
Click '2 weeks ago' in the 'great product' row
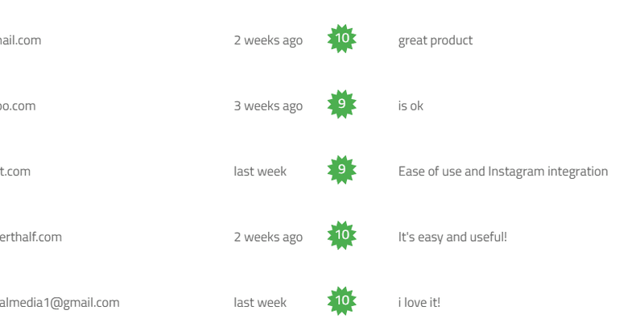click(x=268, y=40)
